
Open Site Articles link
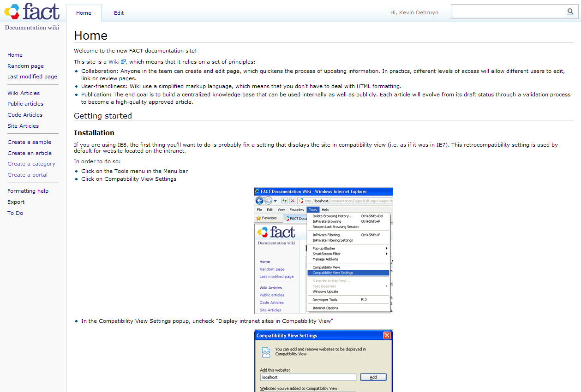[x=23, y=126]
